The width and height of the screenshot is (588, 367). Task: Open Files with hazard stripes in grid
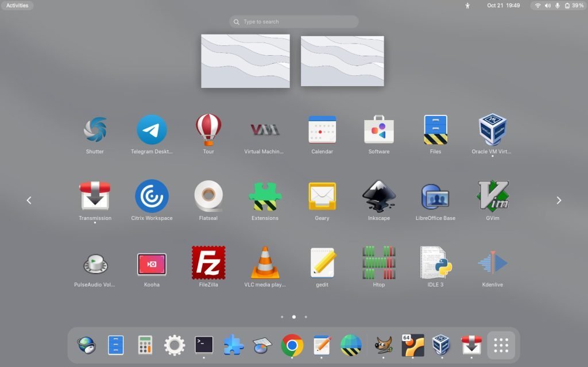pos(435,130)
